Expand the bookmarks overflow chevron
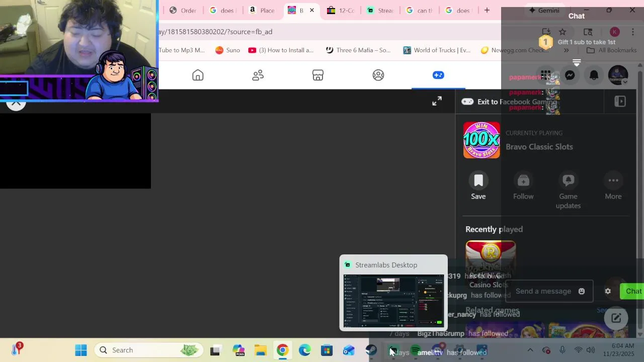 pyautogui.click(x=566, y=50)
